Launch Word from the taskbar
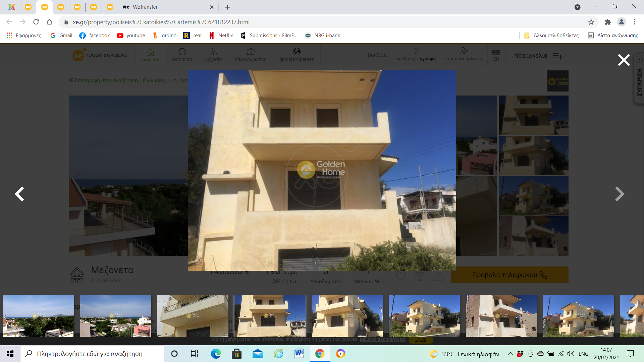Image resolution: width=644 pixels, height=362 pixels. click(299, 354)
